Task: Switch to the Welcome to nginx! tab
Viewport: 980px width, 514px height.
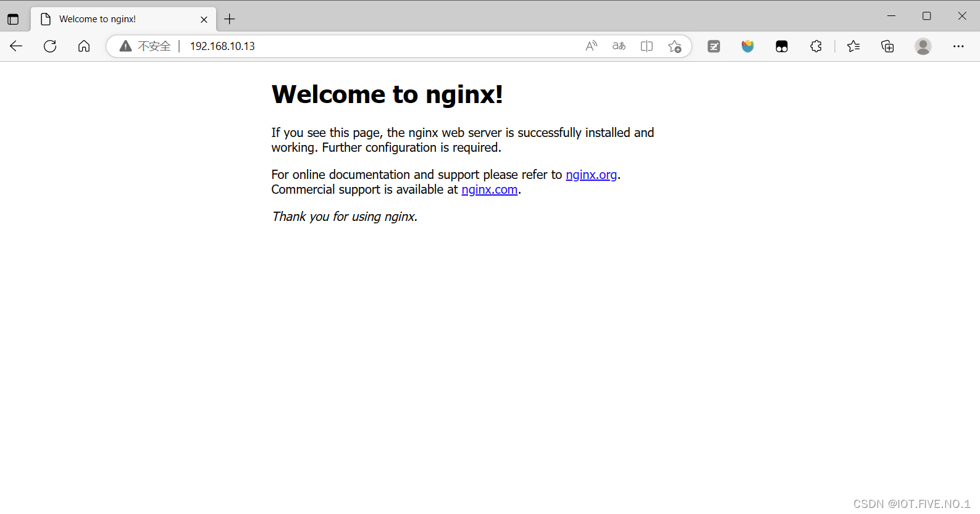Action: (x=124, y=19)
